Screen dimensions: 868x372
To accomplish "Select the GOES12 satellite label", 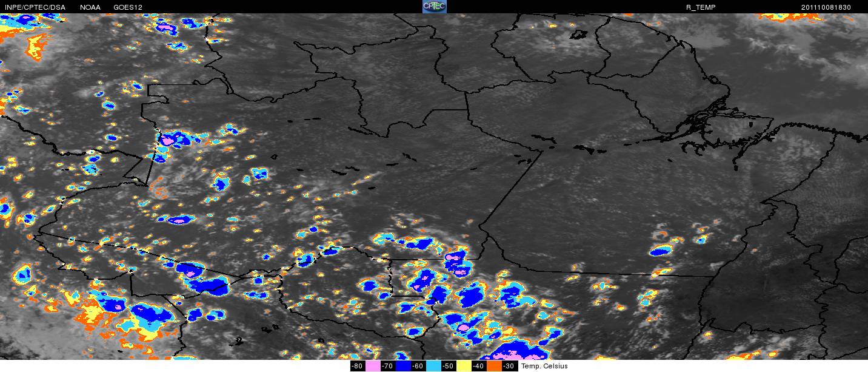I will tap(128, 7).
